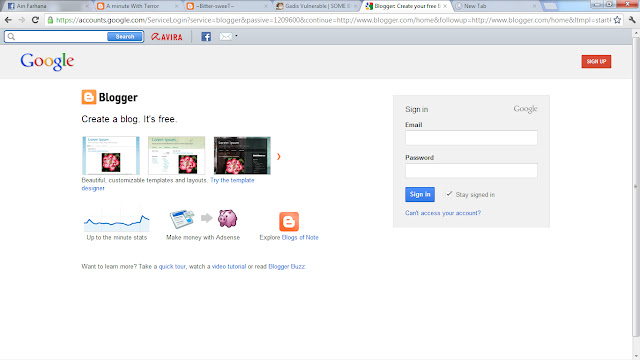Image resolution: width=640 pixels, height=360 pixels.
Task: Select the dark black template thumbnail
Action: 242,156
